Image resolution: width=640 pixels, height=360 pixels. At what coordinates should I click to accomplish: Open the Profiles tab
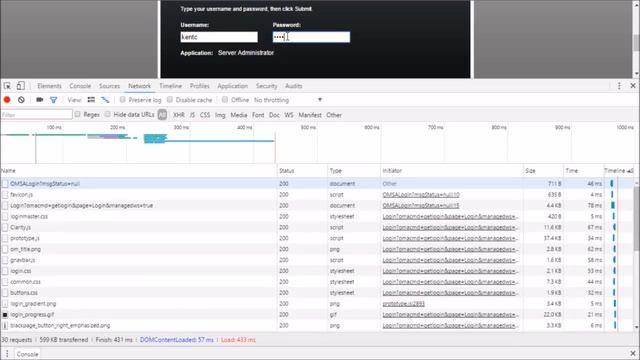[x=200, y=86]
